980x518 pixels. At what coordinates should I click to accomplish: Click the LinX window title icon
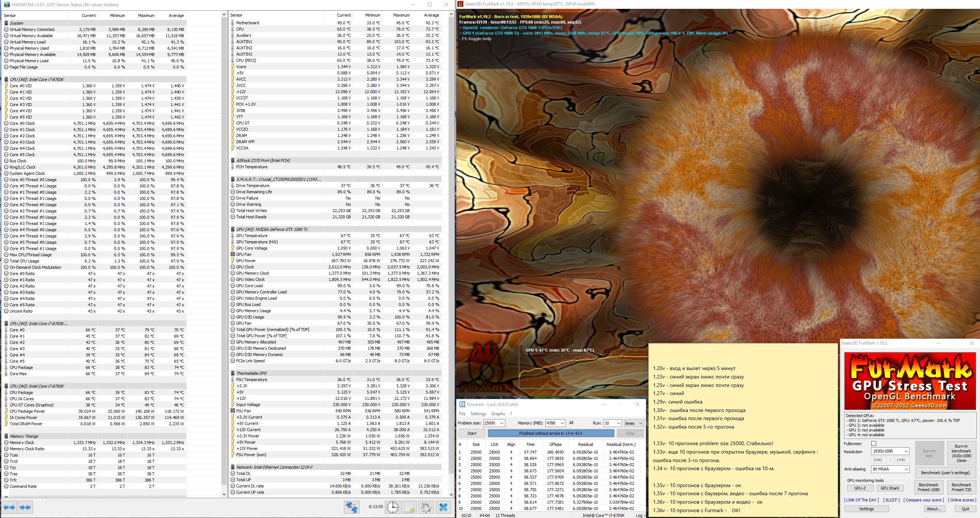[x=462, y=404]
